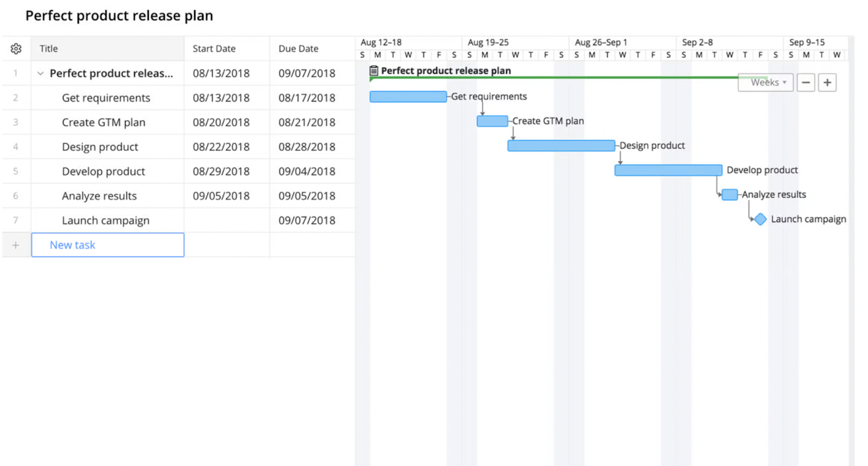Click project due date in row 1
The height and width of the screenshot is (466, 868).
(x=307, y=73)
